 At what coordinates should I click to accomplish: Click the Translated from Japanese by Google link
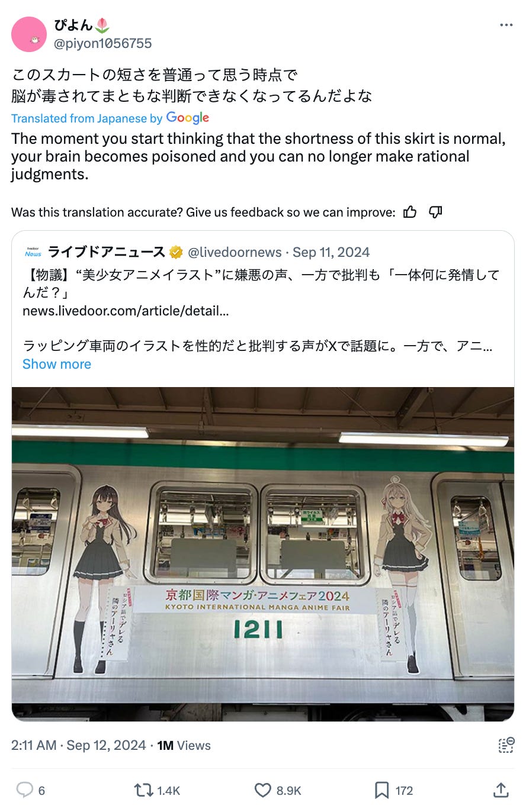(110, 118)
